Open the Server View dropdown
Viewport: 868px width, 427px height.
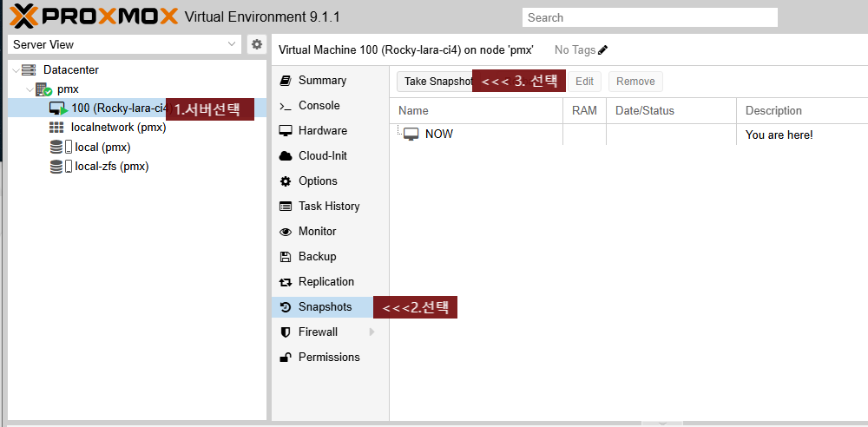232,44
